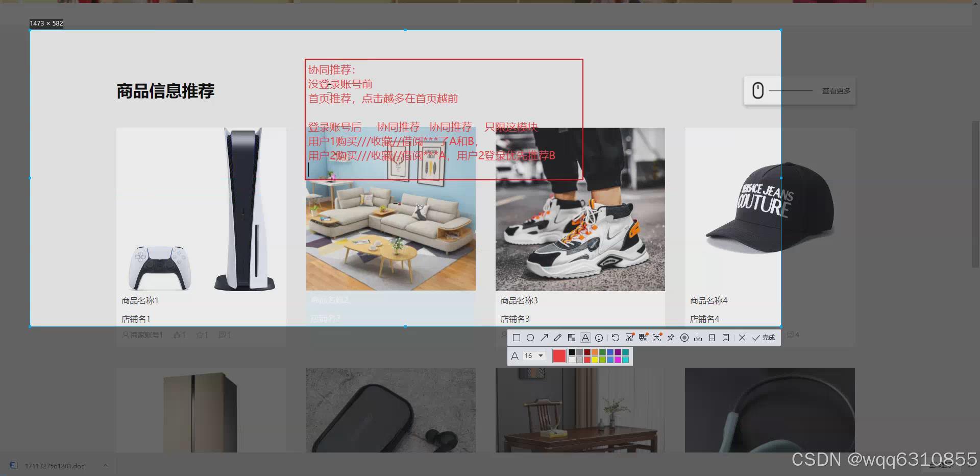The width and height of the screenshot is (980, 476).
Task: Pin the screenshot to the screen
Action: coord(670,338)
